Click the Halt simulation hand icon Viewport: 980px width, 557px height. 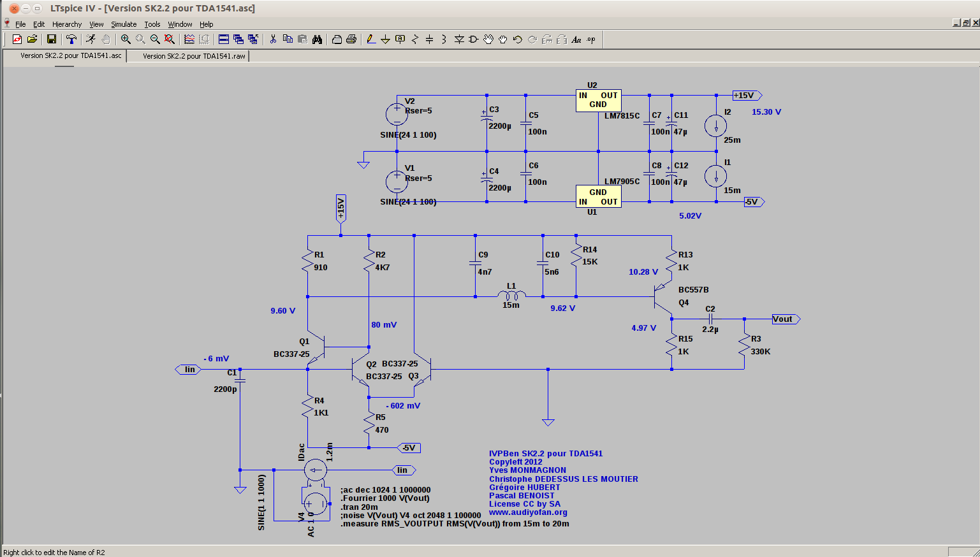pos(106,39)
